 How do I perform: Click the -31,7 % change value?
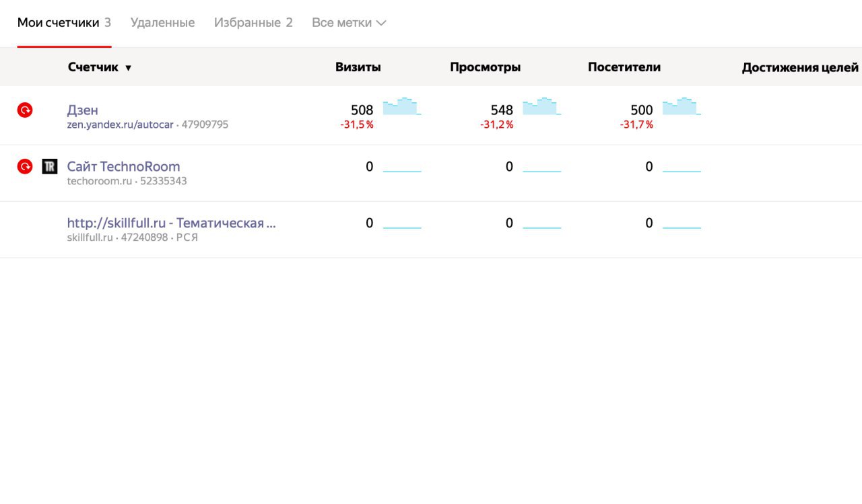point(636,125)
